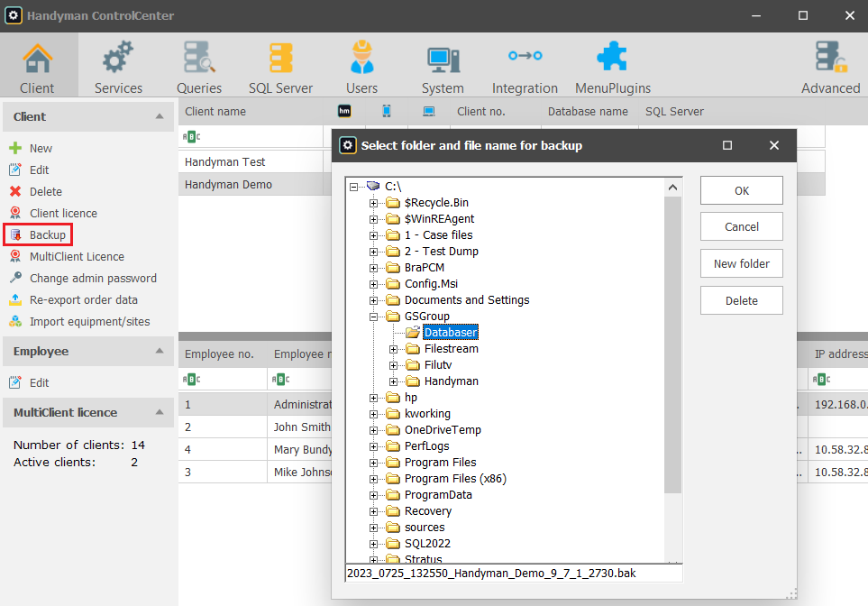
Task: Click the Delete client red X icon
Action: [15, 192]
